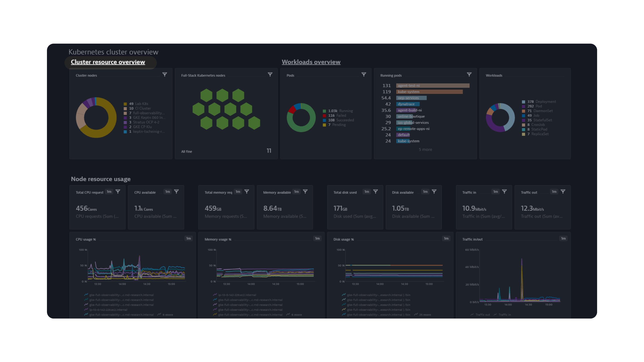This screenshot has height=362, width=644.
Task: Expand '5 more' in Running pods
Action: pyautogui.click(x=425, y=149)
